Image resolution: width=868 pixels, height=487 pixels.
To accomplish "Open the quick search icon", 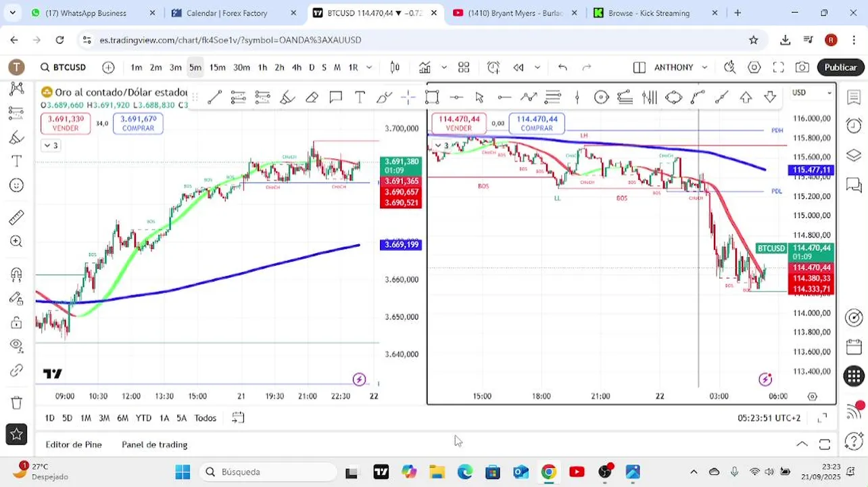I will pyautogui.click(x=729, y=67).
